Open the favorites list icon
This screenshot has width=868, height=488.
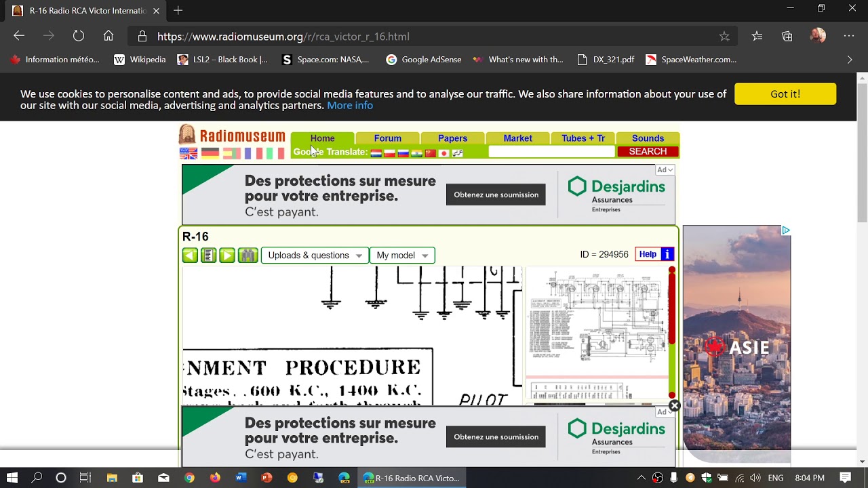coord(757,37)
